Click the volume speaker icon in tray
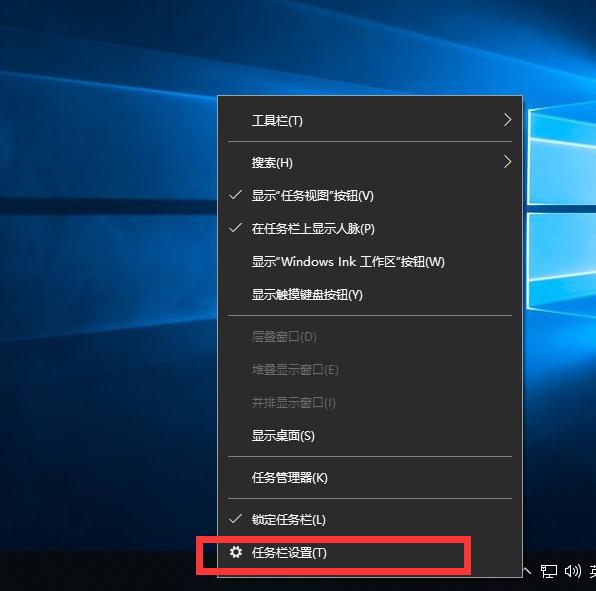Viewport: 596px width, 591px height. pyautogui.click(x=572, y=571)
